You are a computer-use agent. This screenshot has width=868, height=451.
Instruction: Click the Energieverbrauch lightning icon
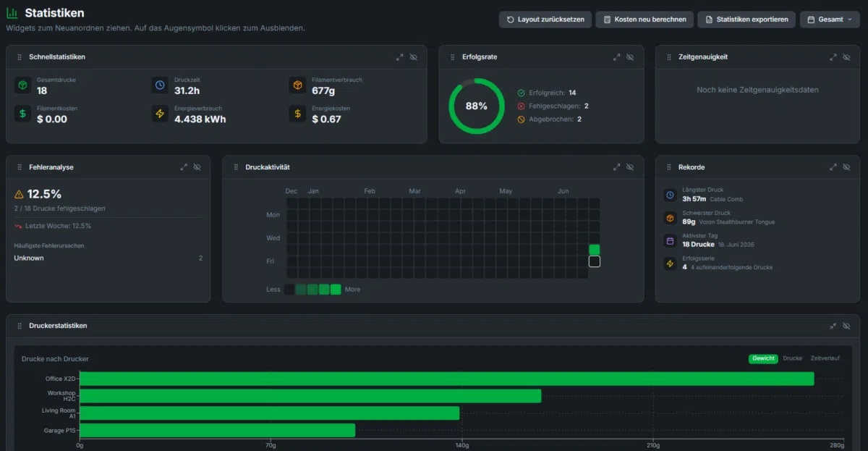tap(159, 114)
